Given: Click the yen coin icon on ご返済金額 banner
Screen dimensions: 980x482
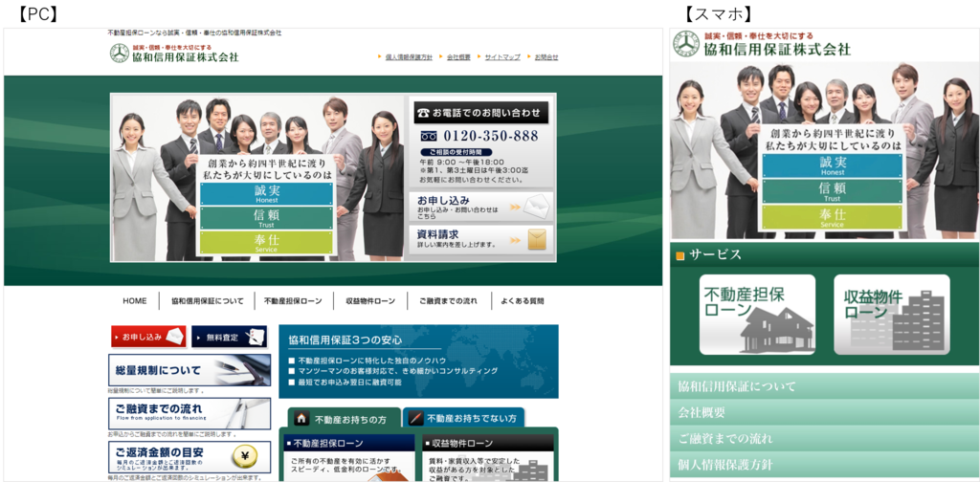Looking at the screenshot, I should coord(245,457).
